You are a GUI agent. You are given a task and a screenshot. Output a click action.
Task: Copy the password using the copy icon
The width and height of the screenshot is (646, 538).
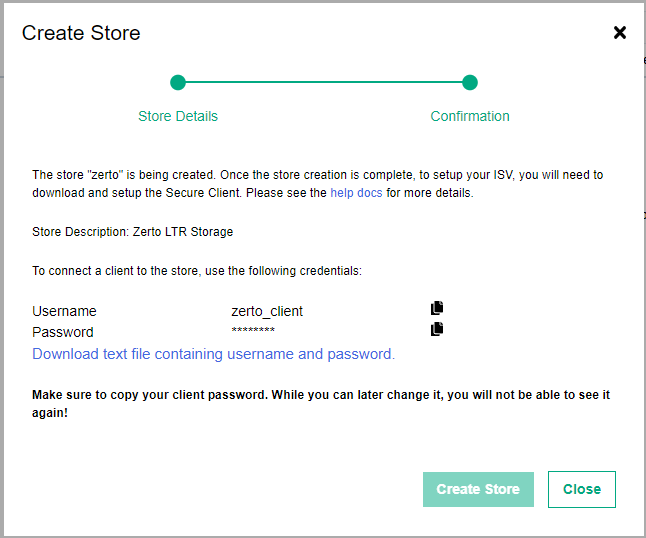437,329
